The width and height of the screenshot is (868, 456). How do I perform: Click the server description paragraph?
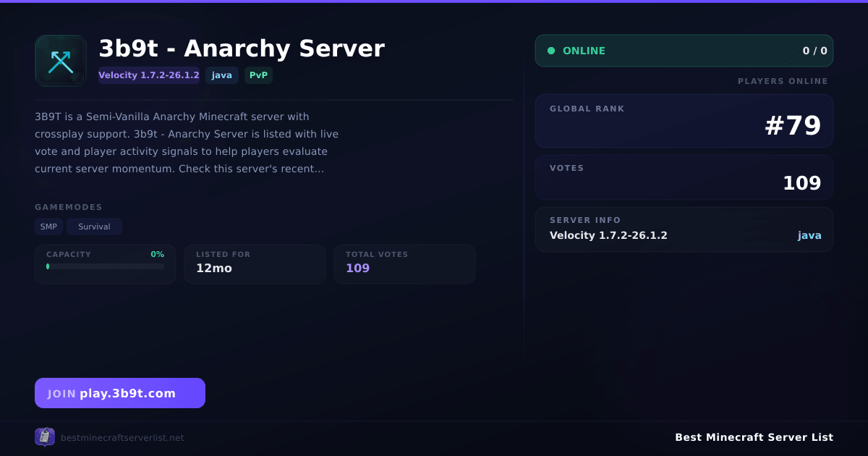pos(187,143)
